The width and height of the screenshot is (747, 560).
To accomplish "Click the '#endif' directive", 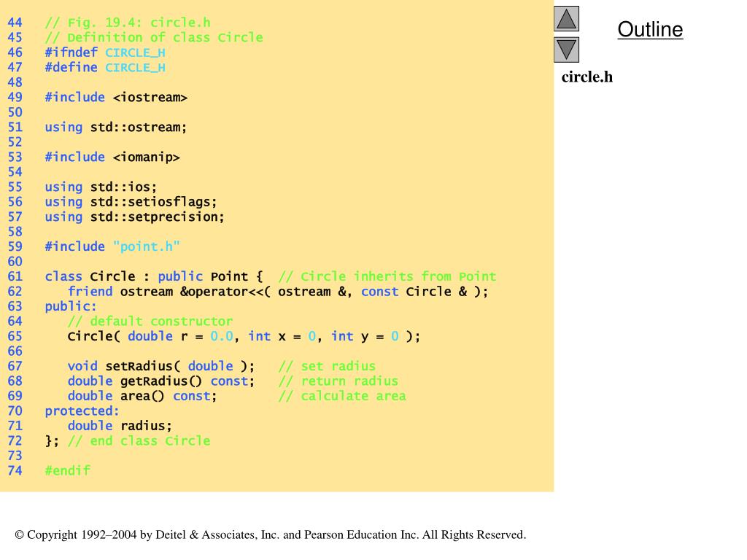I will point(67,470).
